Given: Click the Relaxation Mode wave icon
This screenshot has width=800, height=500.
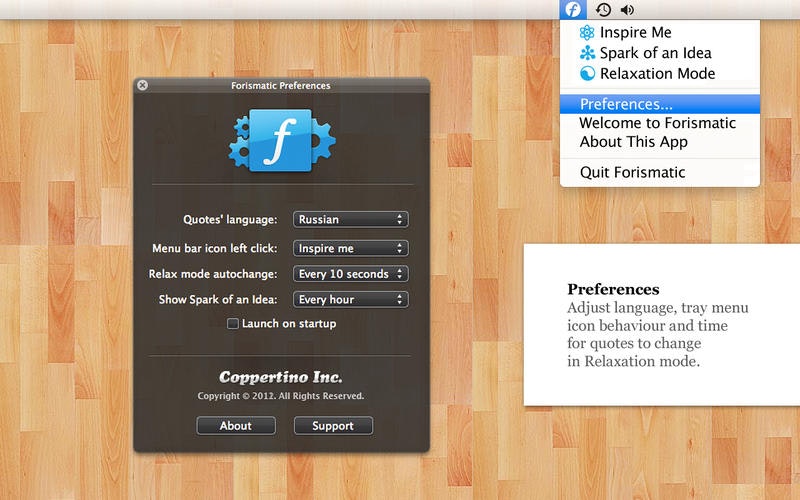Looking at the screenshot, I should pyautogui.click(x=587, y=73).
